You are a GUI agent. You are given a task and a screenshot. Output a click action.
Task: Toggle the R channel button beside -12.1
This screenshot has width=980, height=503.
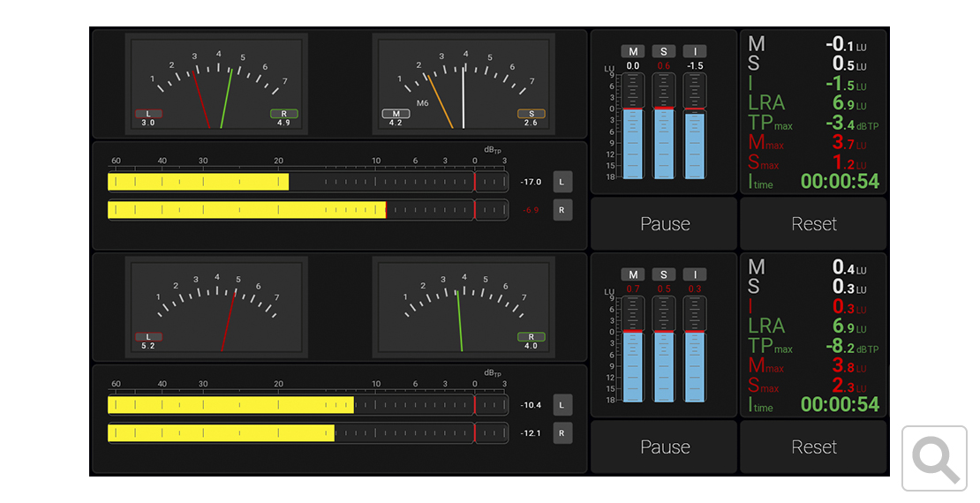562,433
